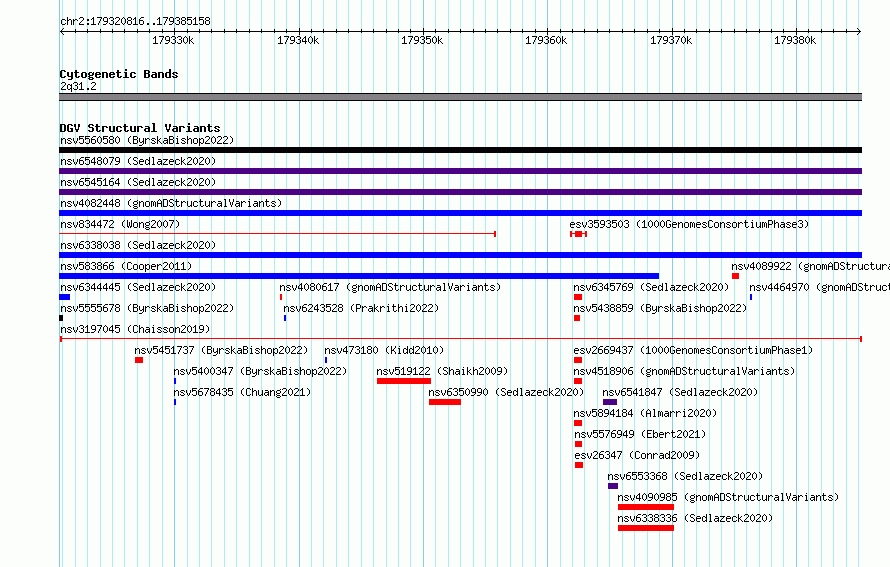The height and width of the screenshot is (567, 890).
Task: Open the esv26347 (Conrad2009) label
Action: point(637,455)
